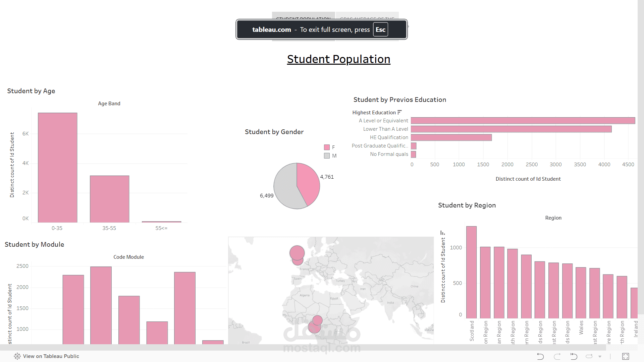This screenshot has height=362, width=644.
Task: Open the replay speed dropdown arrow
Action: pos(600,357)
